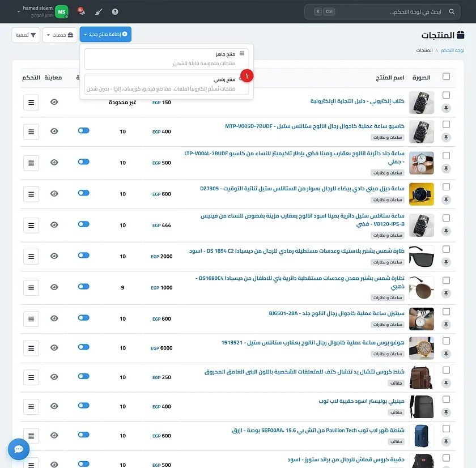Preview the Hugo Boss 1513521 watch
Viewport: 476px width, 468px height.
54,347
